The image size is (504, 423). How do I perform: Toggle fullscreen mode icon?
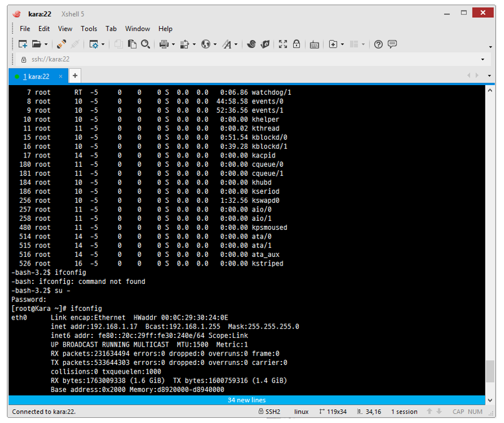click(283, 44)
